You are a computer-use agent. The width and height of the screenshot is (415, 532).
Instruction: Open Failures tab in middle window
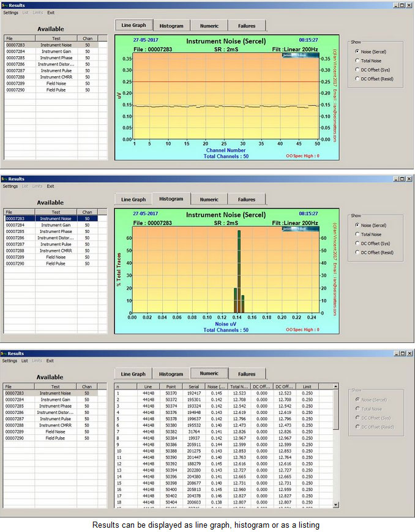click(247, 199)
